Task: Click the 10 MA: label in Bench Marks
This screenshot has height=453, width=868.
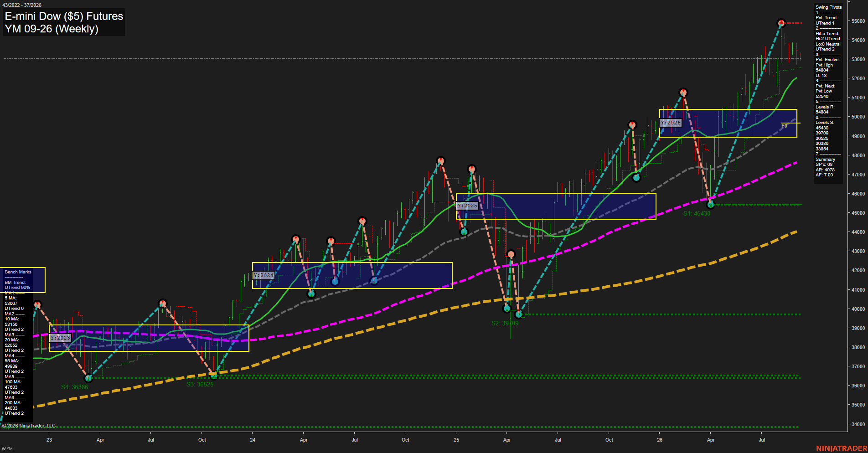Action: (12, 319)
